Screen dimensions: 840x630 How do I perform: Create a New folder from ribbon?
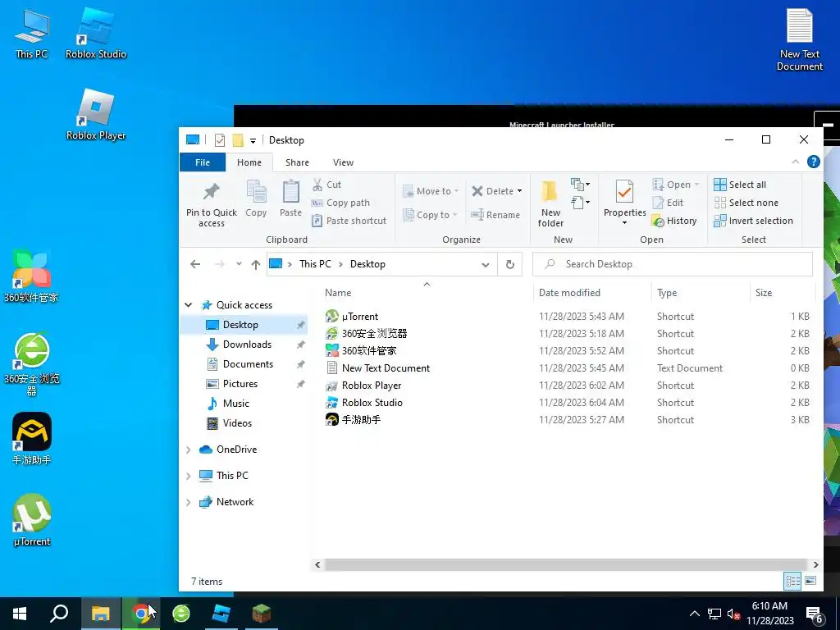coord(550,204)
